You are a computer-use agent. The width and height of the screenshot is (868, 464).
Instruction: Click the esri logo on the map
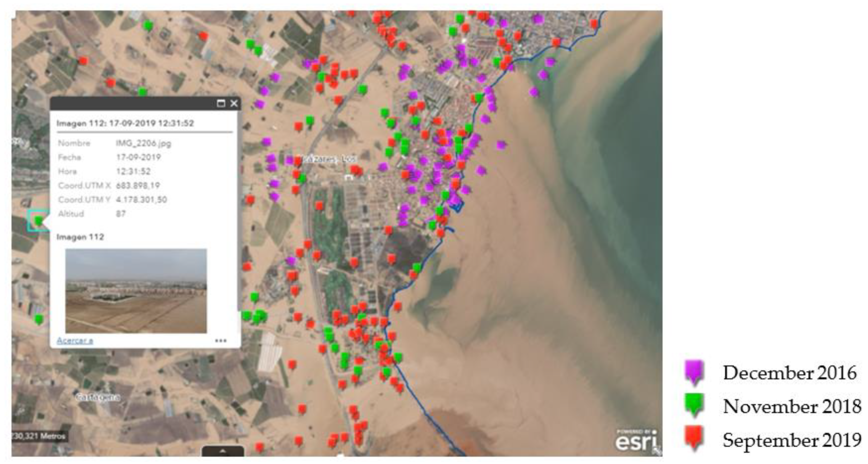(x=636, y=441)
